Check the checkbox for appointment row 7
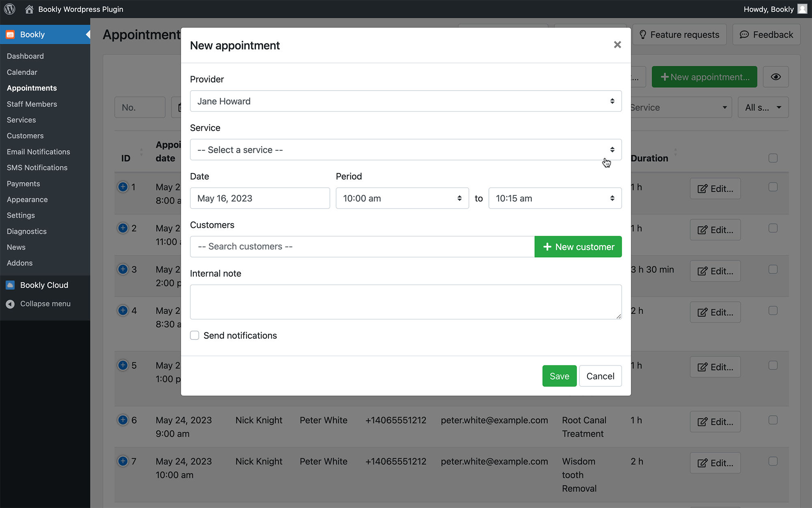The width and height of the screenshot is (812, 508). (x=773, y=461)
